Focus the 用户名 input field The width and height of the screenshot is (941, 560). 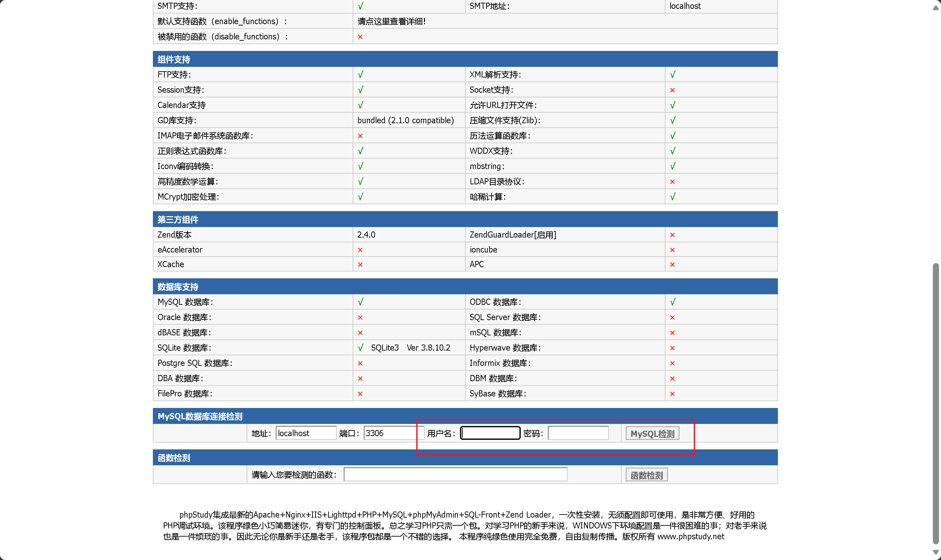point(490,433)
